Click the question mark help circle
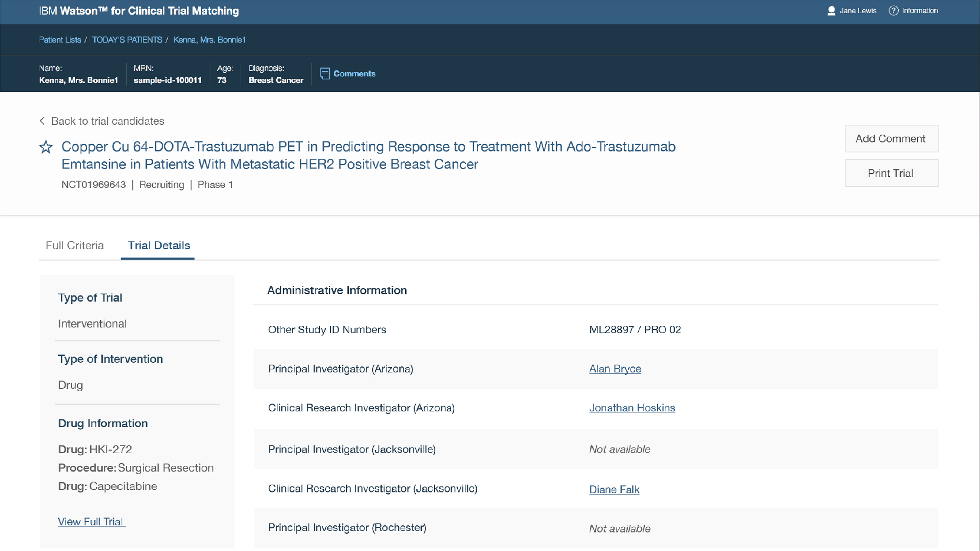980x551 pixels. tap(894, 11)
